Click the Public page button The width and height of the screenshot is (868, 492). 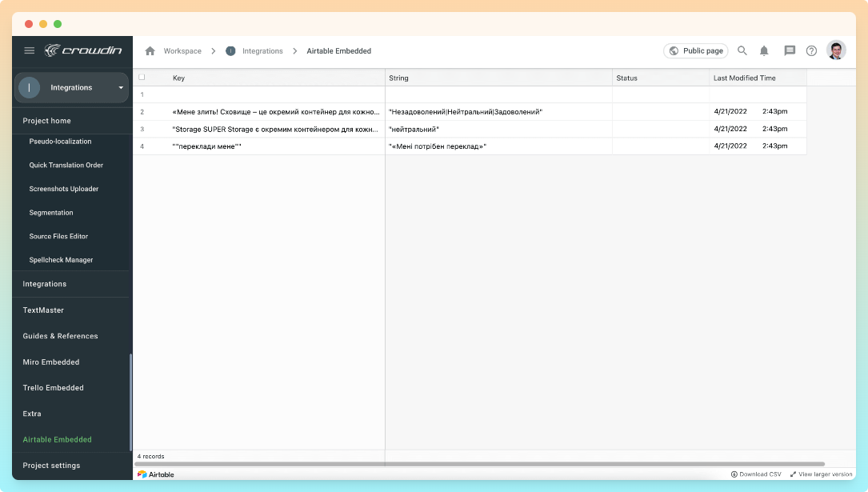696,51
